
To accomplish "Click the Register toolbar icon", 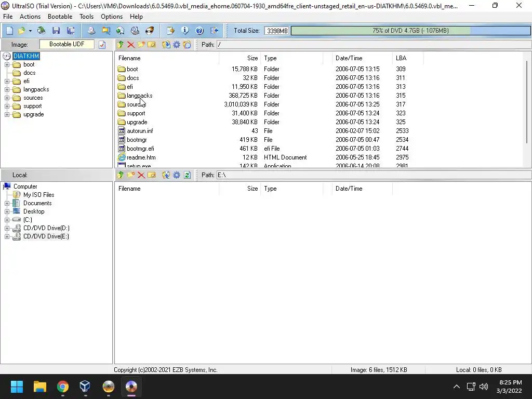I will (170, 31).
